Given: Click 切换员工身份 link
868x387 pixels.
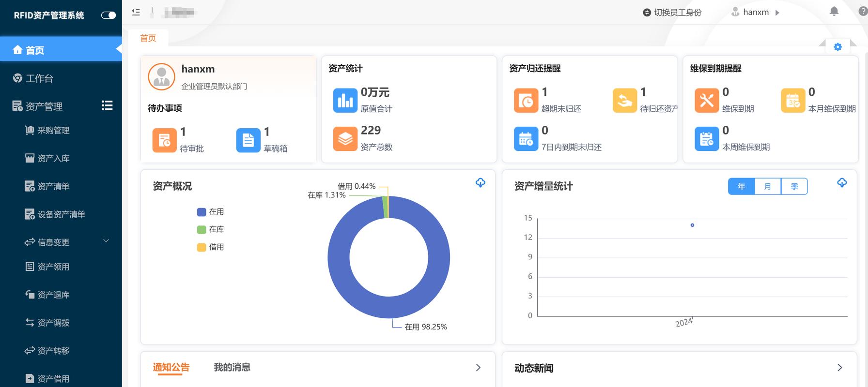Looking at the screenshot, I should pyautogui.click(x=672, y=13).
